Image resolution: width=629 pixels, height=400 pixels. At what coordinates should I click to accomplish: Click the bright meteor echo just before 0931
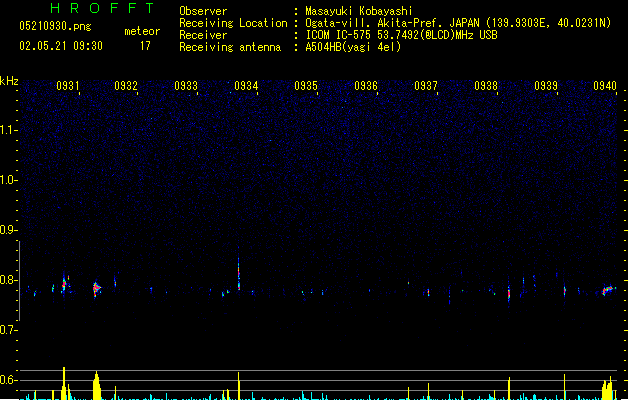click(64, 283)
